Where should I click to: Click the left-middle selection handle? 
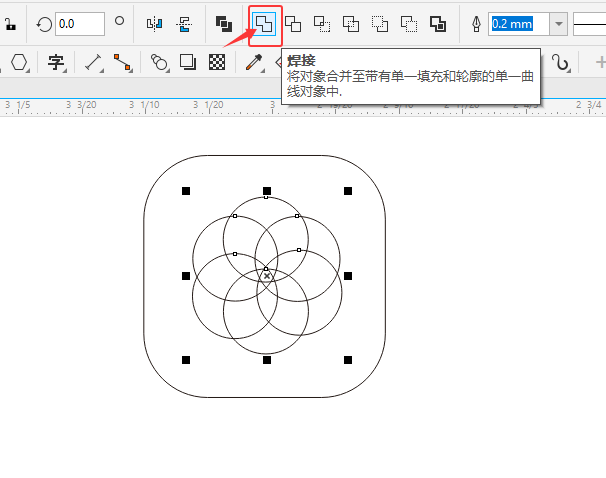pyautogui.click(x=186, y=276)
